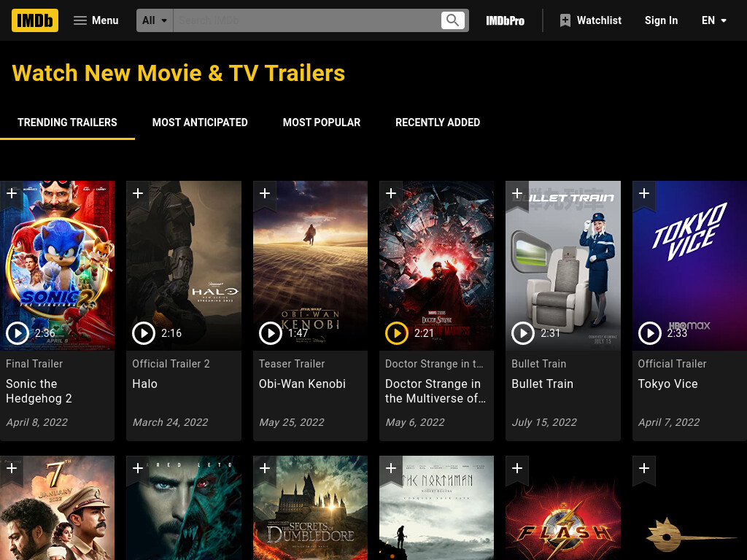Image resolution: width=747 pixels, height=560 pixels.
Task: Add the 7th January poster to watchlist
Action: click(12, 469)
